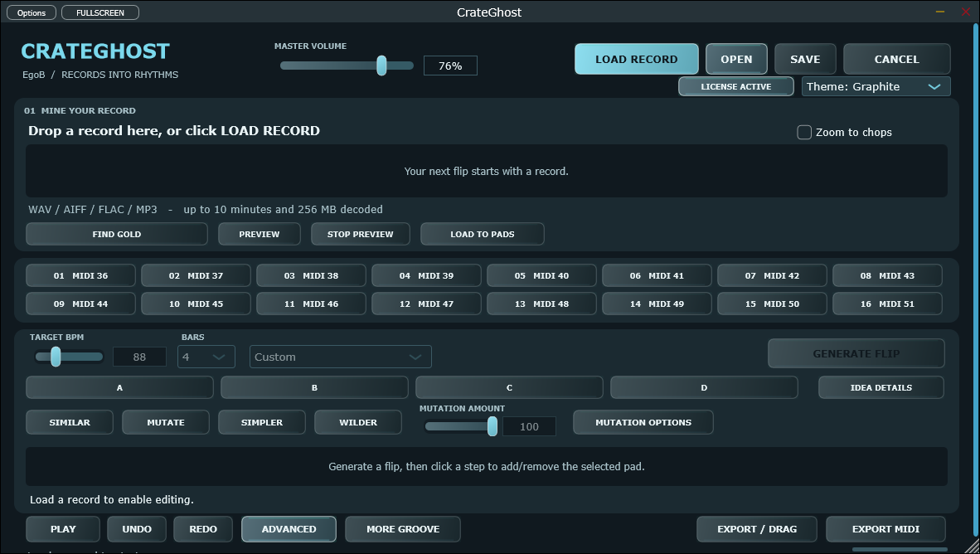Viewport: 980px width, 554px height.
Task: Select pad 05 MIDI 40
Action: coord(542,275)
